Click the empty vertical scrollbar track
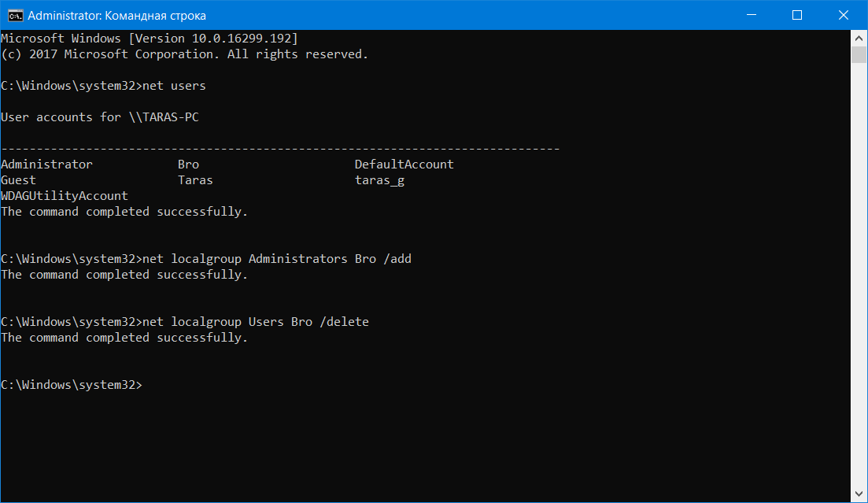 [x=859, y=276]
